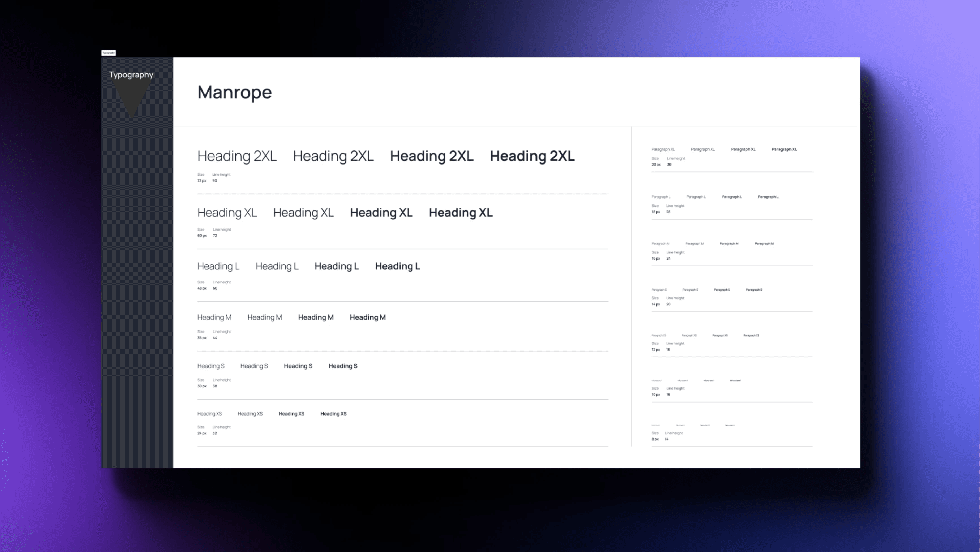Select the lightest-weight 'Heading XL' sample
Image resolution: width=980 pixels, height=552 pixels.
click(227, 213)
